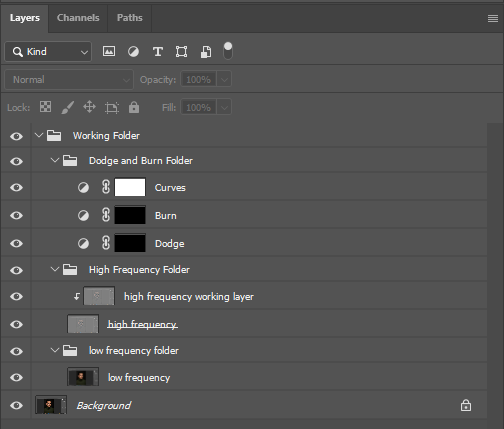Click the Background layer lock icon

click(x=466, y=405)
